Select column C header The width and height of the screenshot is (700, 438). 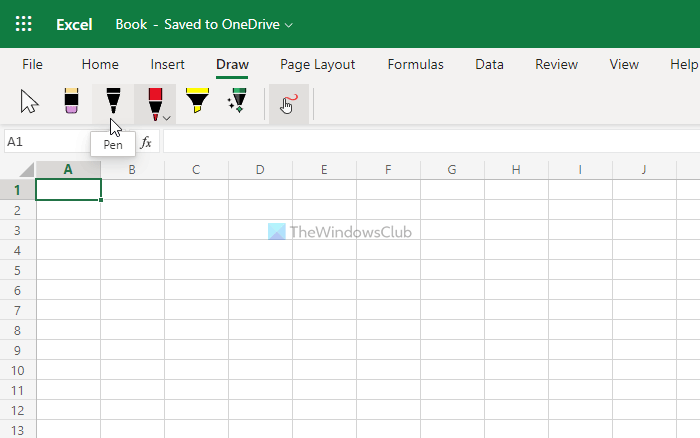pyautogui.click(x=196, y=170)
